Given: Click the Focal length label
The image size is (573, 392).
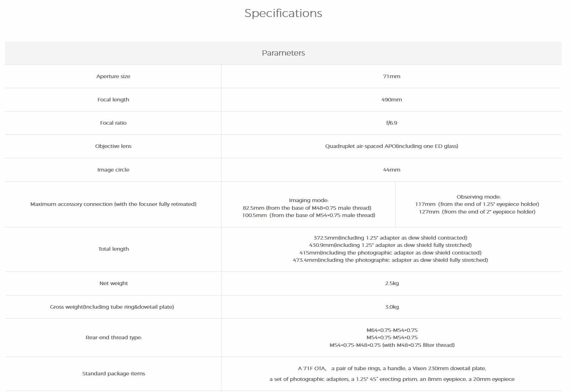Looking at the screenshot, I should coord(113,100).
